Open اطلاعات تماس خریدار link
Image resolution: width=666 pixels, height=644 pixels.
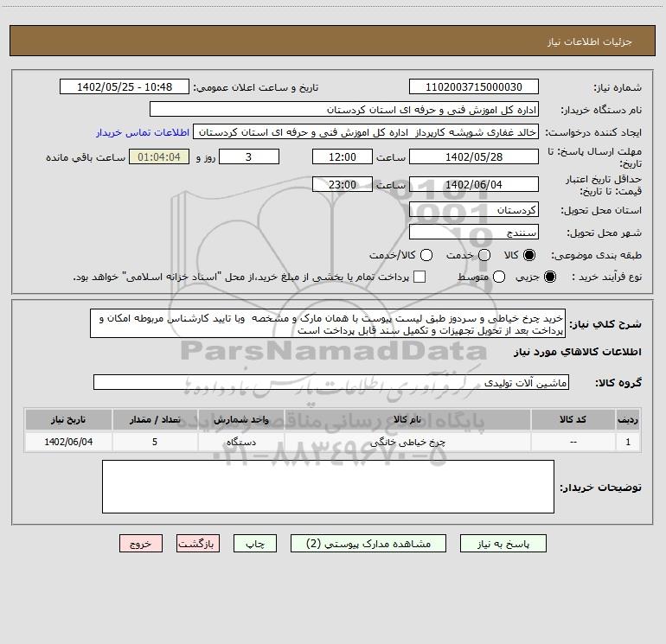tap(143, 132)
